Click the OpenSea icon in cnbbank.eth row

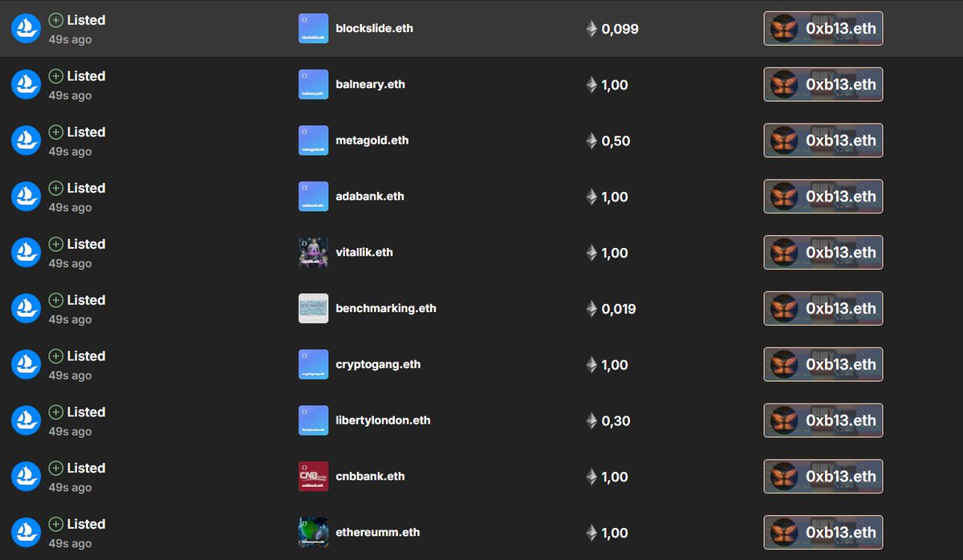pyautogui.click(x=26, y=477)
